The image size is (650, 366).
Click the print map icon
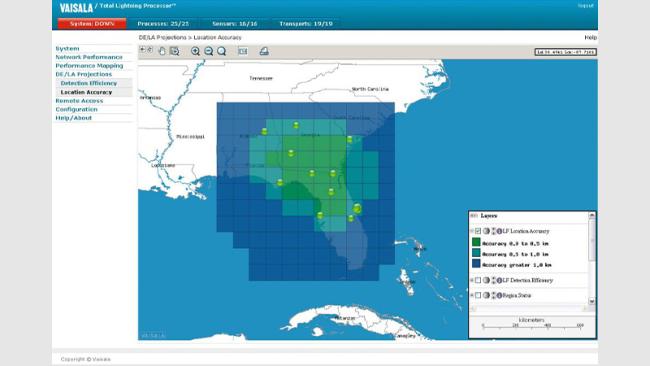(264, 51)
